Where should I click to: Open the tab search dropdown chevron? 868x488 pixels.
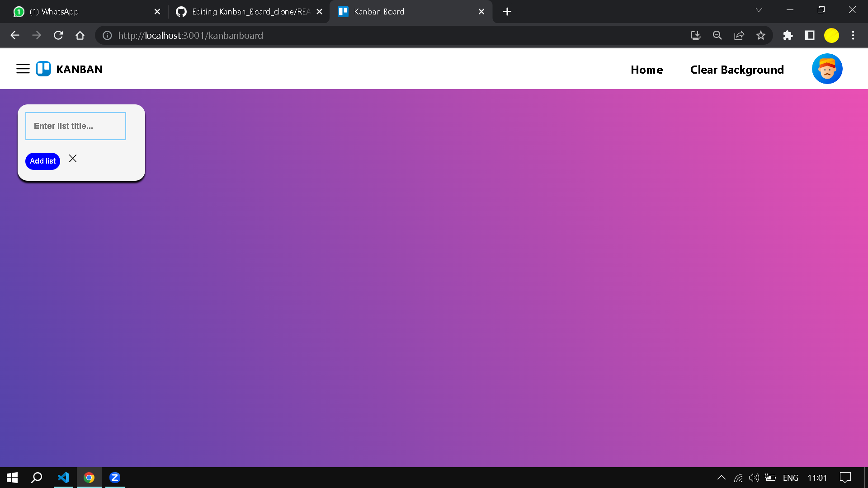759,10
